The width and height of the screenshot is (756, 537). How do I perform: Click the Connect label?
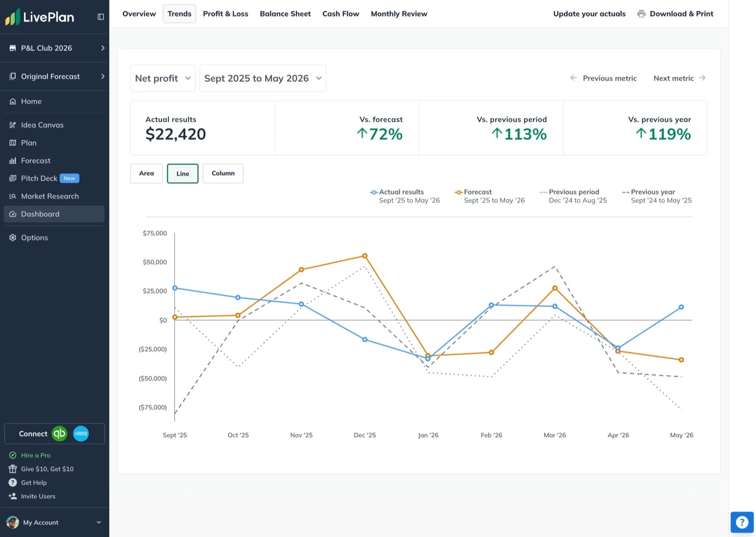[33, 434]
